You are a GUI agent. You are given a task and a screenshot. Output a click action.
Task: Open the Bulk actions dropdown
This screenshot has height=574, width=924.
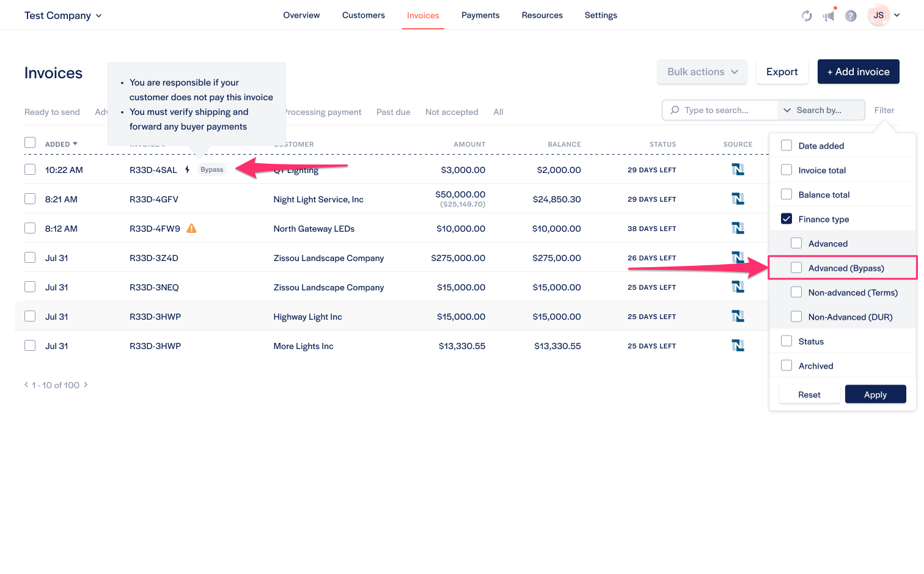702,72
